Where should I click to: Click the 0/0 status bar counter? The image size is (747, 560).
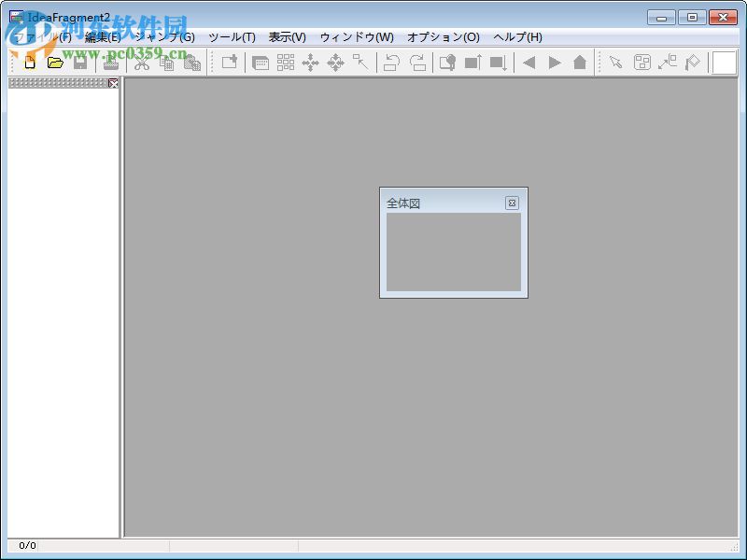(27, 546)
